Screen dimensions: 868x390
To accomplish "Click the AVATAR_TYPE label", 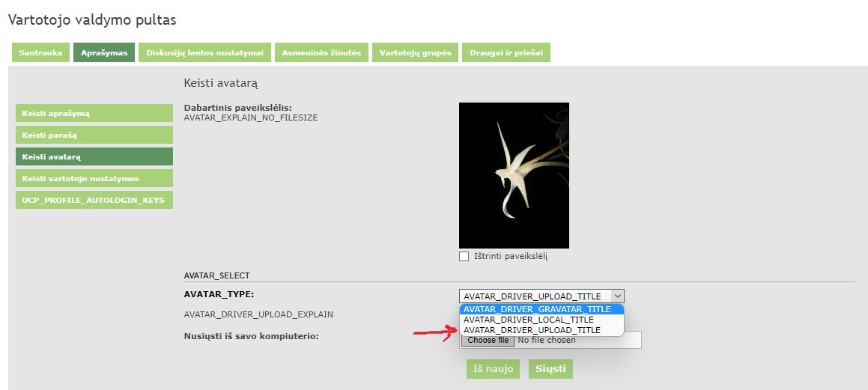I will pyautogui.click(x=219, y=294).
